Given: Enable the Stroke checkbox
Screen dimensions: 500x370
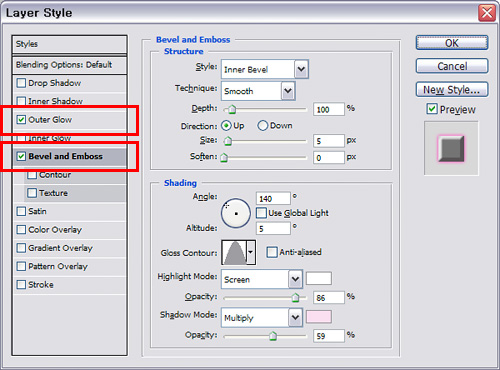Looking at the screenshot, I should (x=21, y=284).
